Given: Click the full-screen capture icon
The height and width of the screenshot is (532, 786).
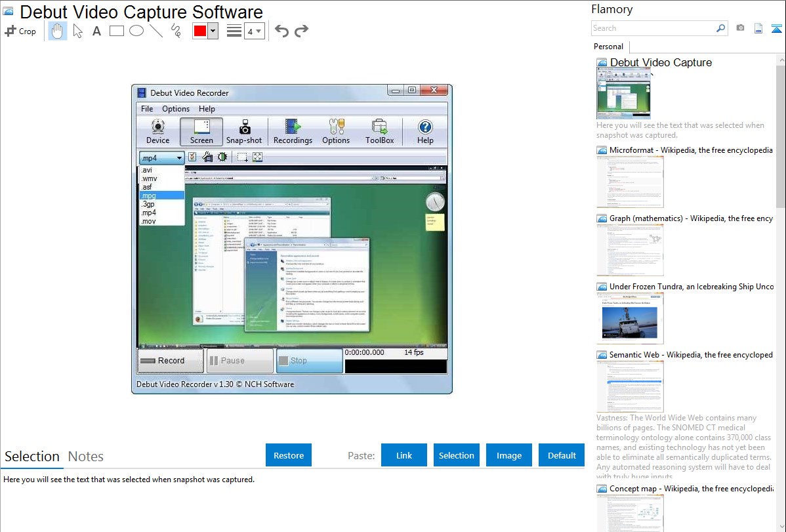Looking at the screenshot, I should 258,157.
